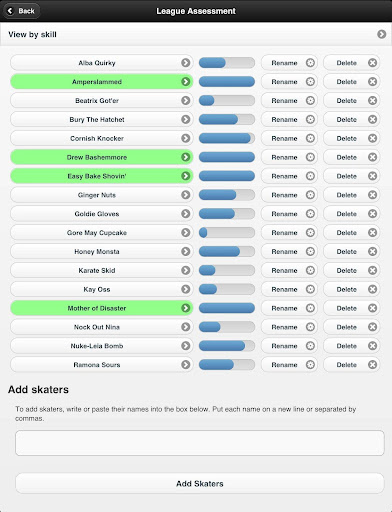Click Bury The Hatchet's progress bar
Viewport: 392px width, 512px height.
click(227, 119)
